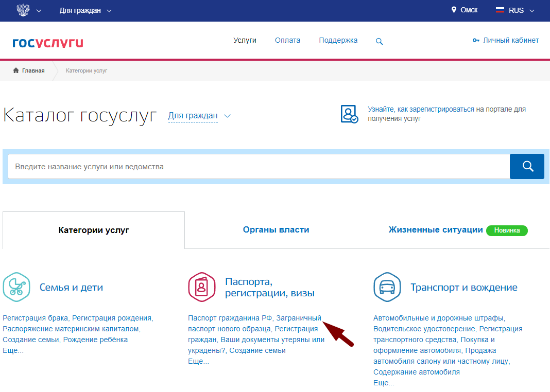Viewport: 550px width, 392px height.
Task: Open the 'Оплата' menu item
Action: [x=287, y=40]
